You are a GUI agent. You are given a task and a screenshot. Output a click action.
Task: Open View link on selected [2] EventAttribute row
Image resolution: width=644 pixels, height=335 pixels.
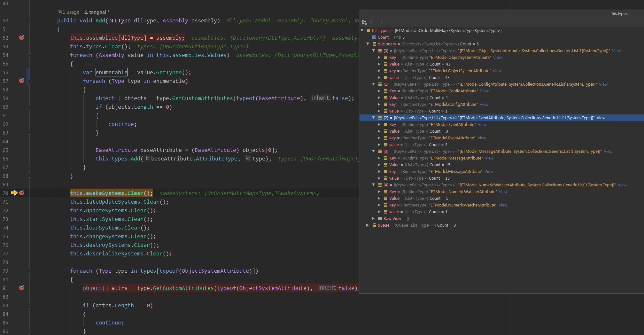point(601,118)
